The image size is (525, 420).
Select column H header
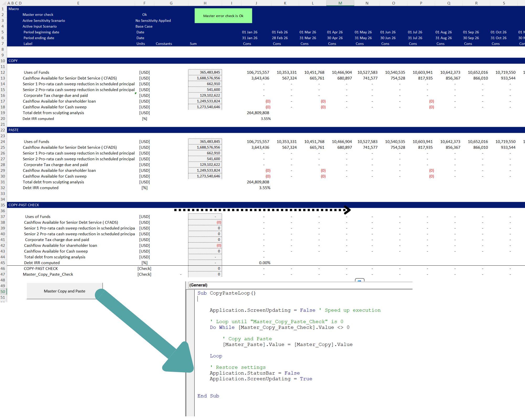click(205, 3)
